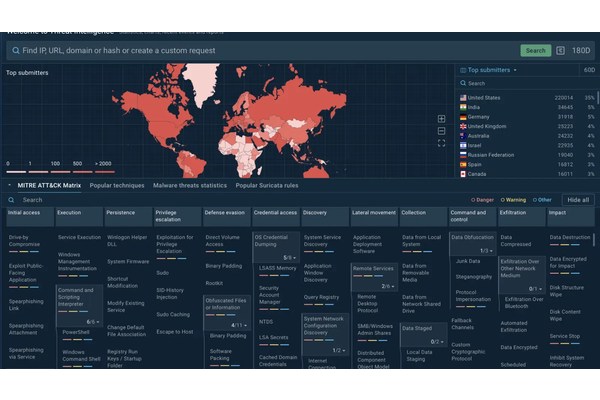Click the magnifier icon in the matrix search
The width and height of the screenshot is (600, 400).
(x=11, y=200)
